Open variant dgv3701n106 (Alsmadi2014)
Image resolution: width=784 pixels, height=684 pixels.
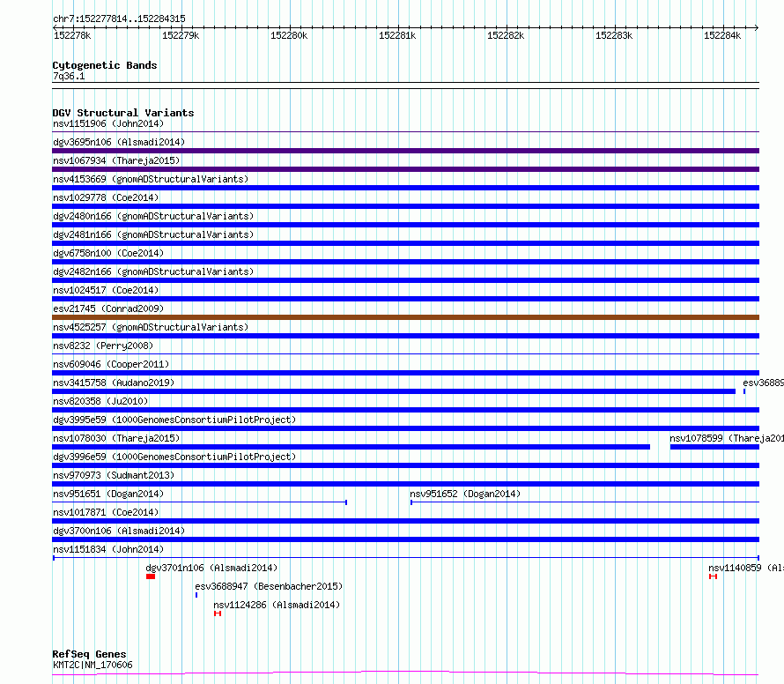pos(211,568)
